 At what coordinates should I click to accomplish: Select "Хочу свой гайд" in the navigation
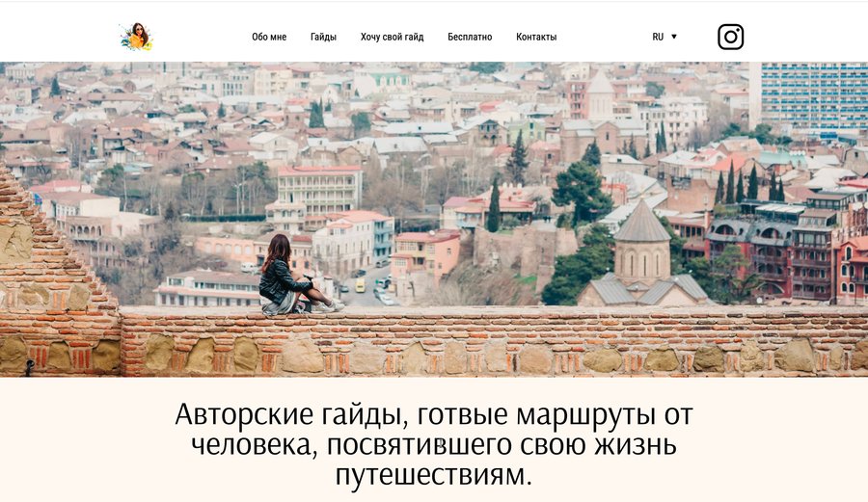[392, 37]
